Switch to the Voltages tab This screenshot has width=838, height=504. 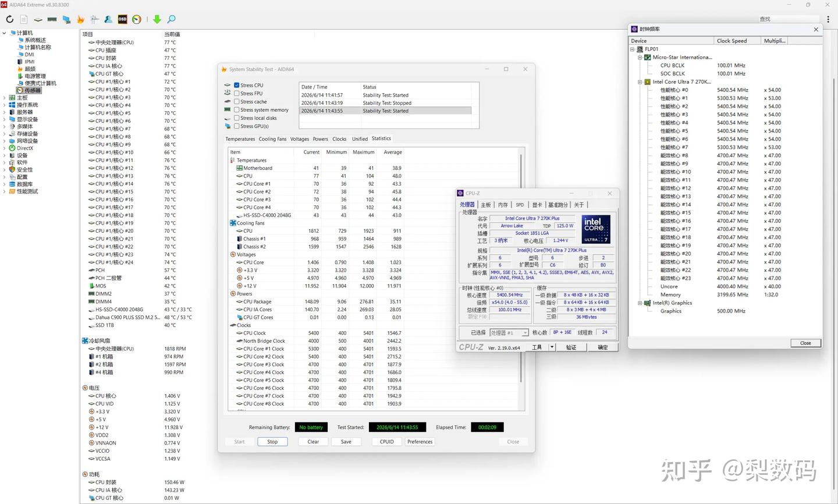click(x=300, y=139)
